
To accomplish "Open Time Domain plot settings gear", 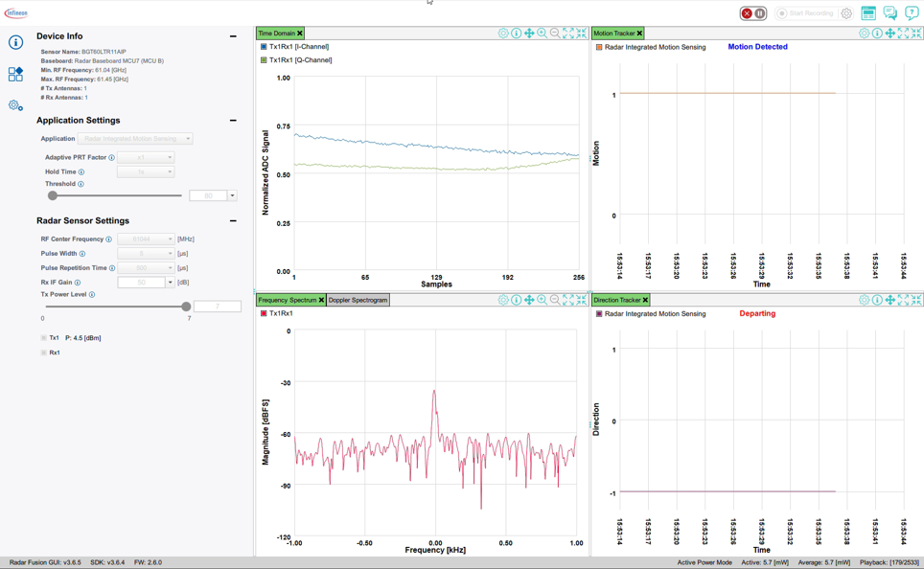I will (503, 33).
